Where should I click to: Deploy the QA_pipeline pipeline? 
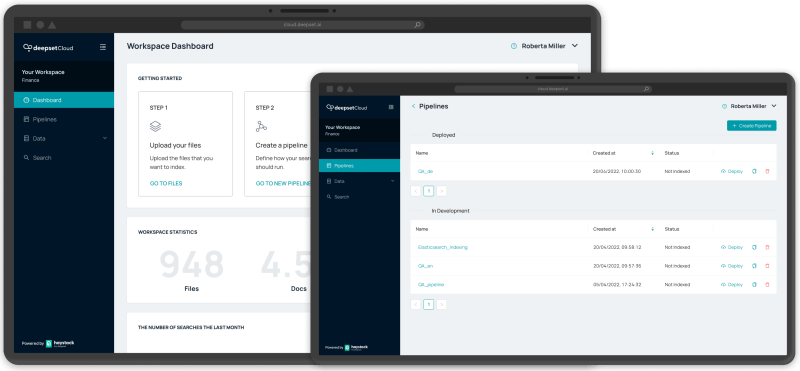coord(732,285)
